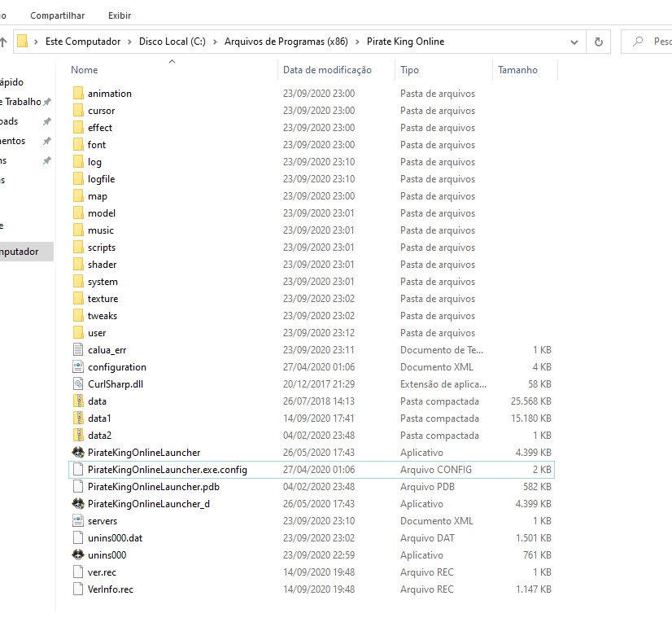Select the system folder name

pyautogui.click(x=103, y=282)
